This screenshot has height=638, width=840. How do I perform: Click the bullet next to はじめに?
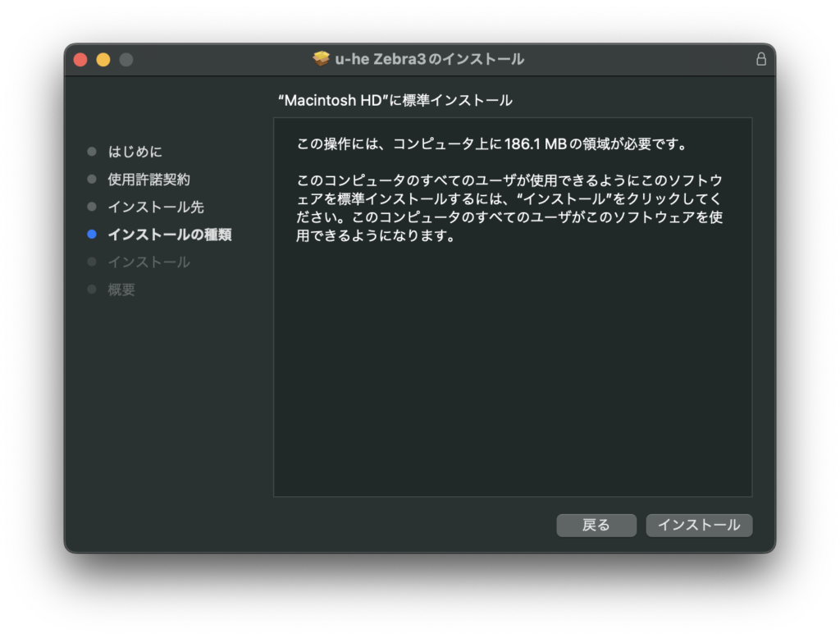coord(92,152)
